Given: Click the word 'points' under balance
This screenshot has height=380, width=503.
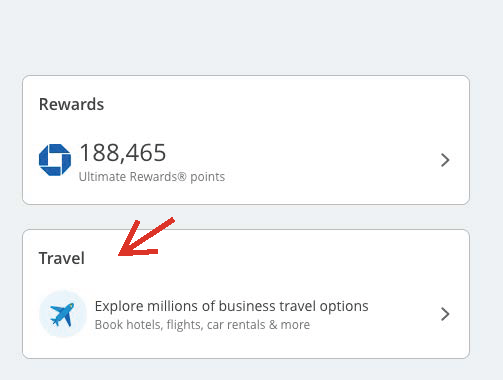Looking at the screenshot, I should pyautogui.click(x=207, y=177).
